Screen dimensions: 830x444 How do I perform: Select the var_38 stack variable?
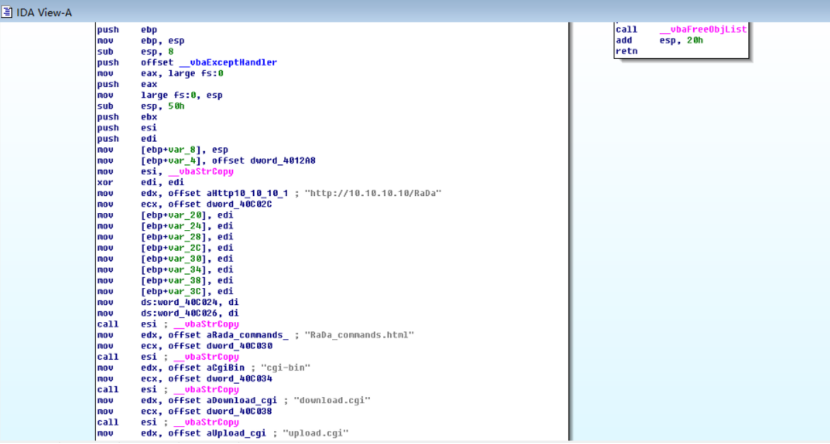(x=187, y=281)
